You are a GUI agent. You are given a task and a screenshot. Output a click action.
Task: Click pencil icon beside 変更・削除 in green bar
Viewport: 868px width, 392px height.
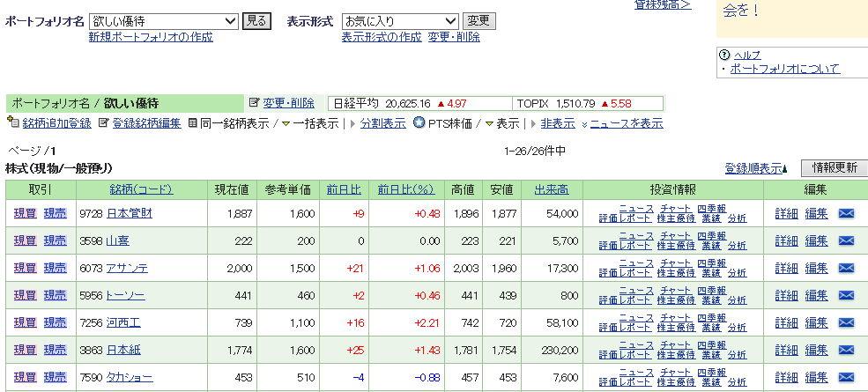click(x=254, y=103)
